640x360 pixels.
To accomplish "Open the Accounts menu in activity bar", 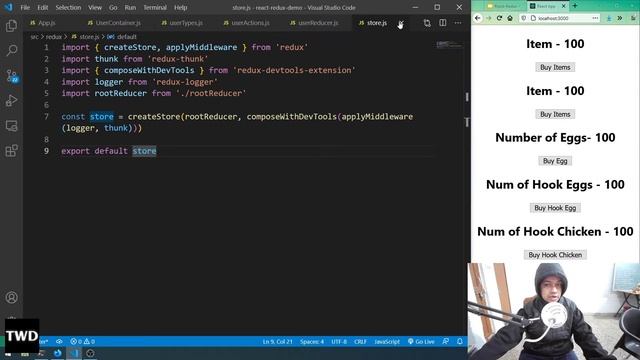I will (x=11, y=298).
